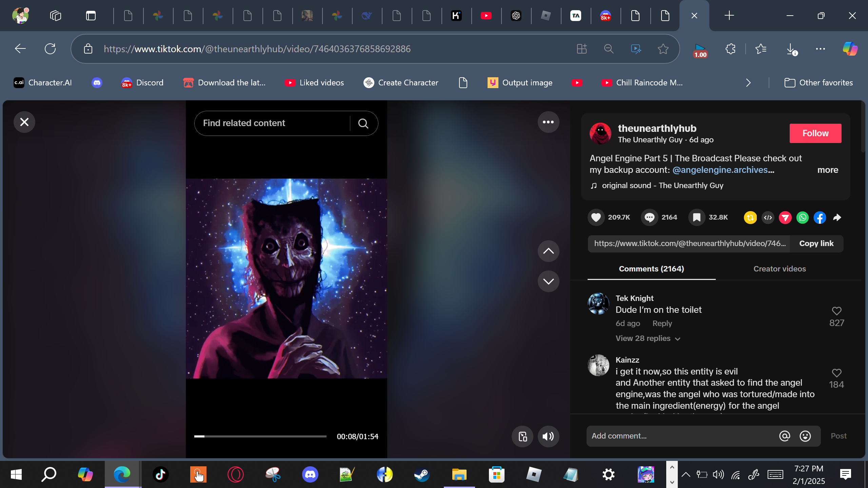Image resolution: width=868 pixels, height=488 pixels.
Task: Follow theunearthlyhub account
Action: [815, 133]
